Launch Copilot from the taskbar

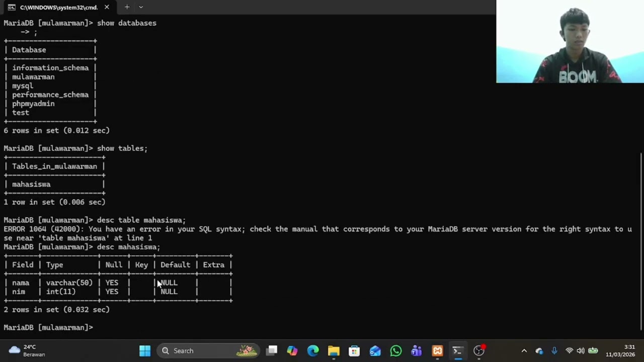tap(292, 351)
